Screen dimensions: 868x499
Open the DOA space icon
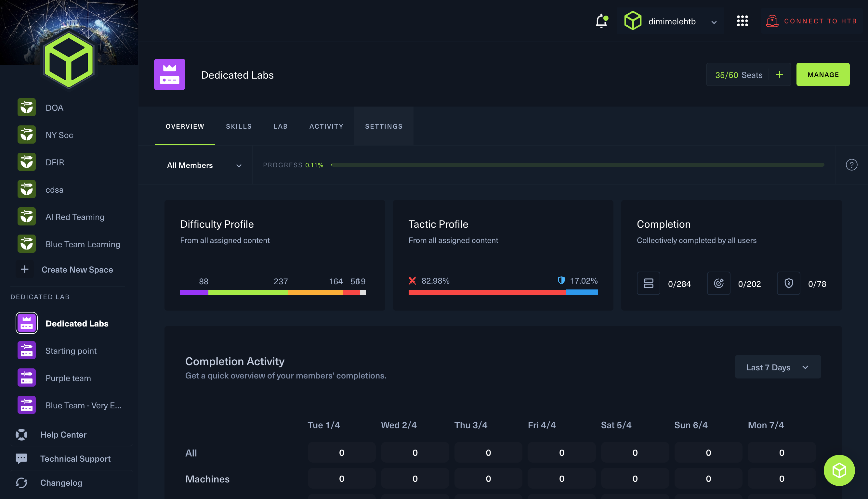click(x=26, y=108)
